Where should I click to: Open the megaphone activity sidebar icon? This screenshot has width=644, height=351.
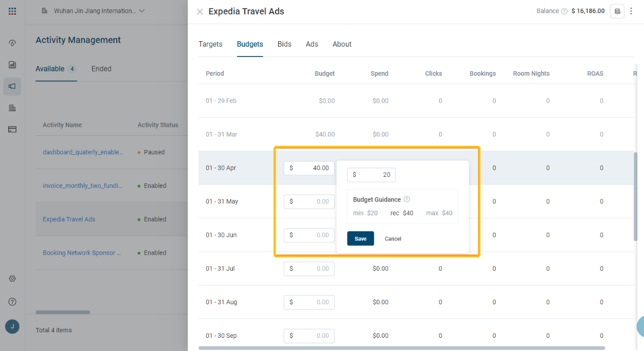click(12, 87)
